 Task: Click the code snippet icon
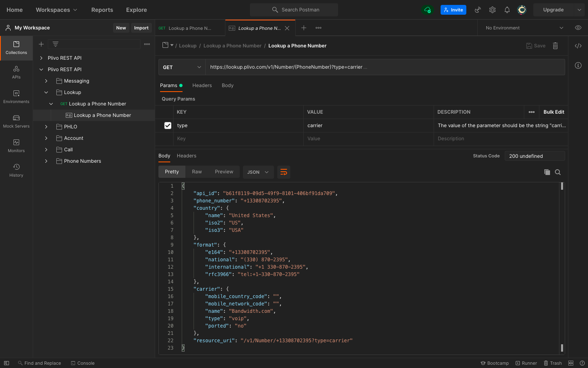pos(578,46)
